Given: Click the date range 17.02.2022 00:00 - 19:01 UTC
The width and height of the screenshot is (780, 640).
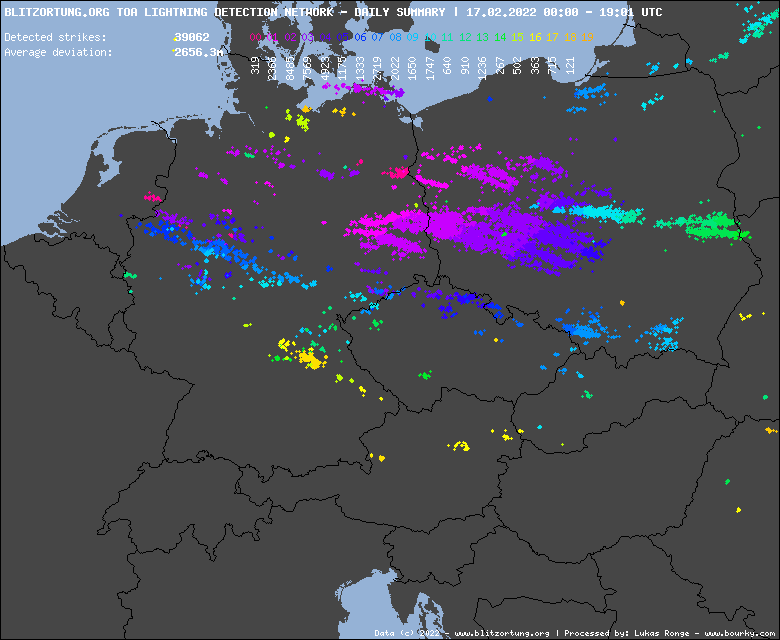Looking at the screenshot, I should click(x=564, y=12).
